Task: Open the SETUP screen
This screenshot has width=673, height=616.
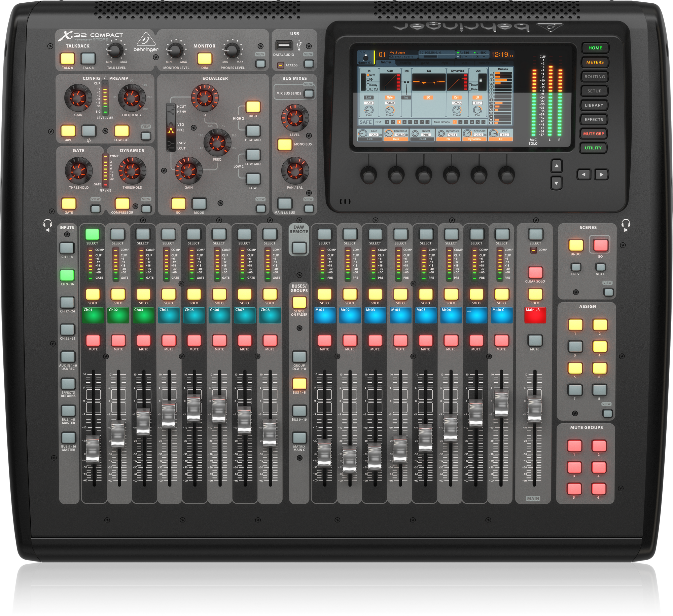Action: click(x=595, y=91)
